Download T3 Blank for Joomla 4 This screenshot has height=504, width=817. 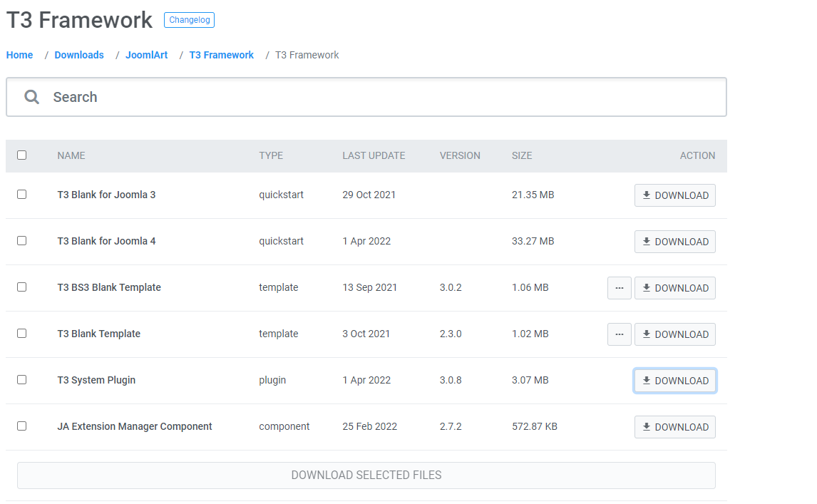click(x=674, y=242)
